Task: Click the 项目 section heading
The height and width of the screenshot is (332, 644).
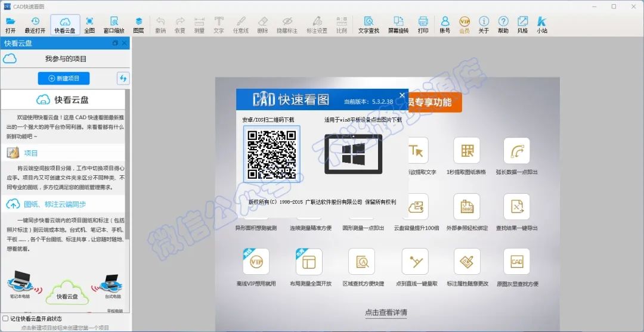Action: pyautogui.click(x=31, y=153)
